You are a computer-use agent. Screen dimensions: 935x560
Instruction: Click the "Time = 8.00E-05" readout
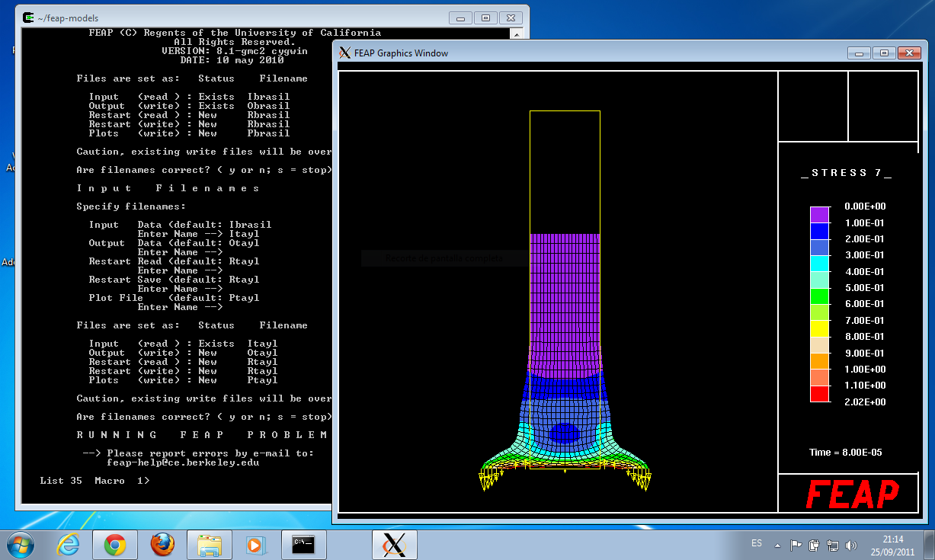(846, 453)
